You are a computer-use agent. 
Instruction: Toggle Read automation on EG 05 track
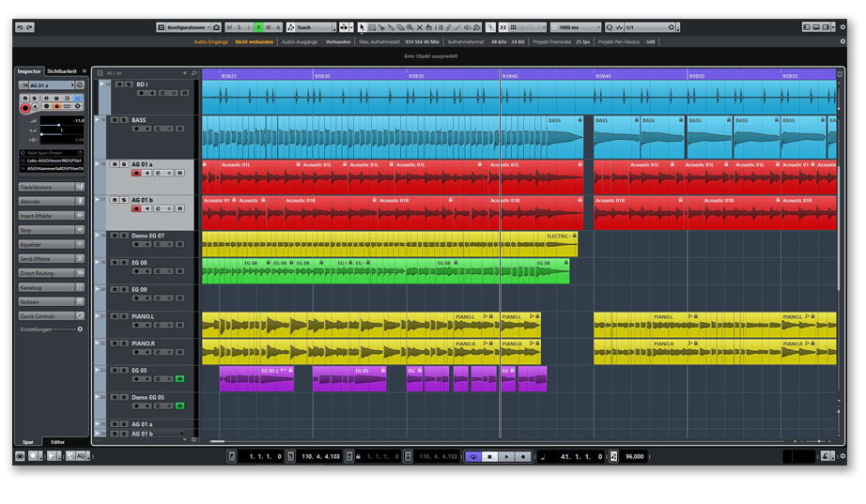coord(179,379)
